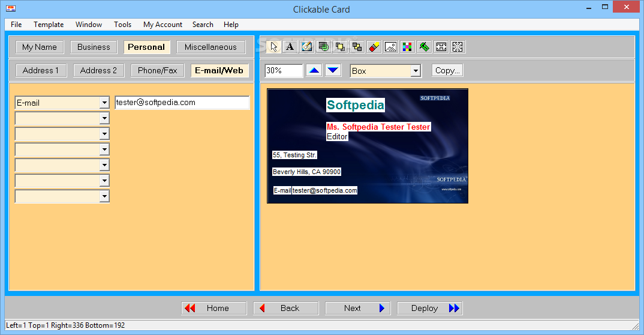Open the color palette grid icon

[x=407, y=47]
